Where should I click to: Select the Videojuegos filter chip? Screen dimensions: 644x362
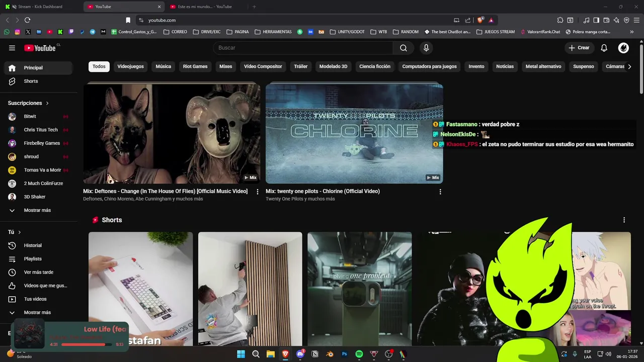(131, 66)
